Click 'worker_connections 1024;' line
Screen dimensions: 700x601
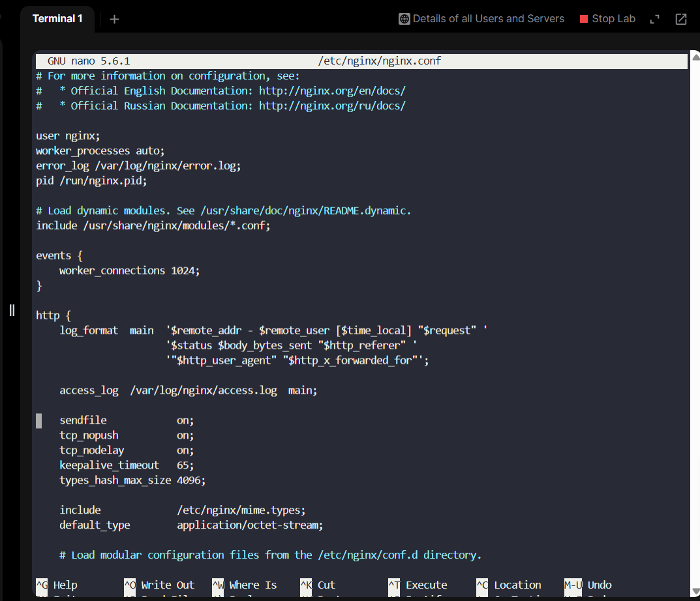(x=129, y=271)
